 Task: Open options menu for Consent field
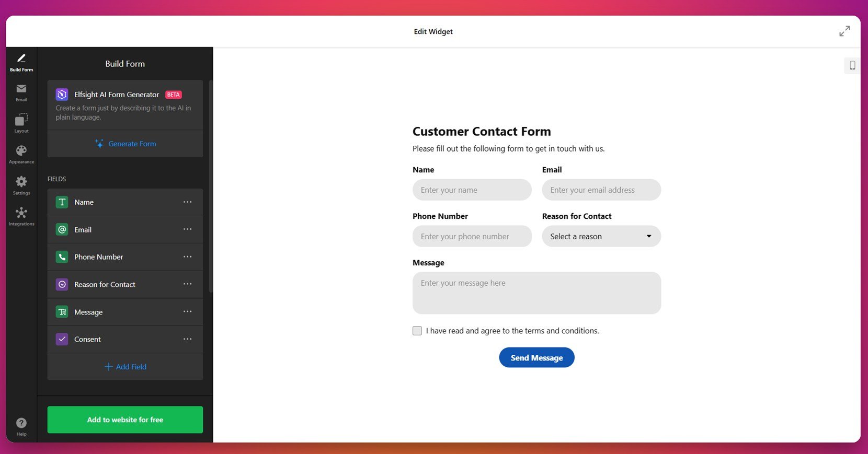tap(188, 339)
